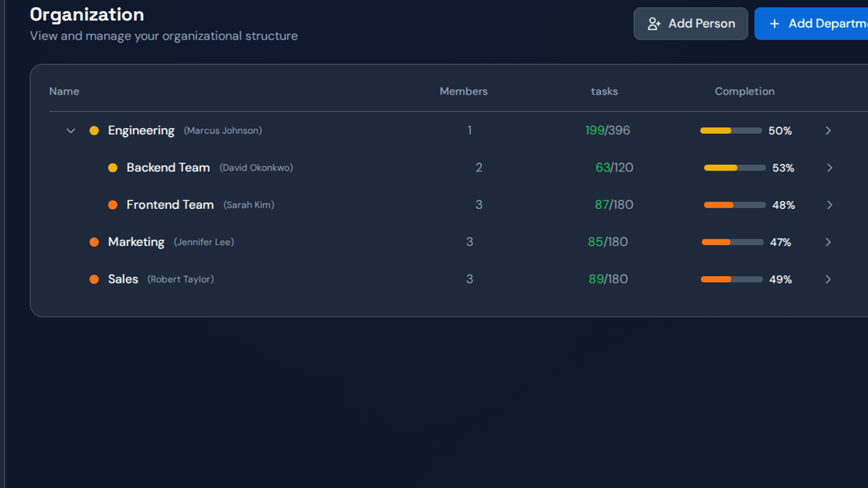Open Backend Team details via right chevron
Viewport: 868px width, 488px height.
[830, 168]
